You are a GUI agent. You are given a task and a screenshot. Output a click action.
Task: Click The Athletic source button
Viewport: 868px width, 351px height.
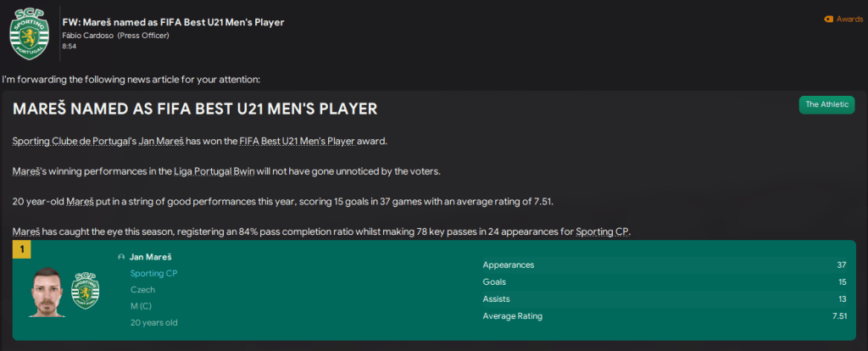point(826,104)
